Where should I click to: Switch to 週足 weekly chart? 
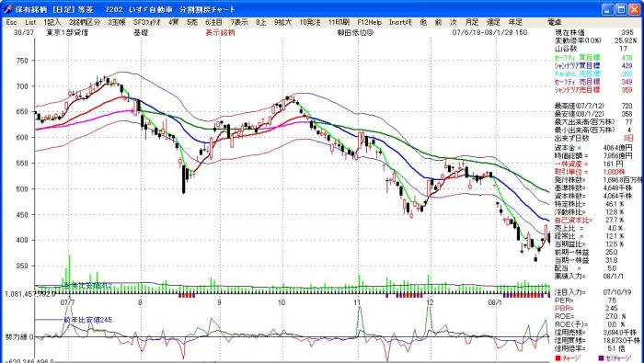493,23
